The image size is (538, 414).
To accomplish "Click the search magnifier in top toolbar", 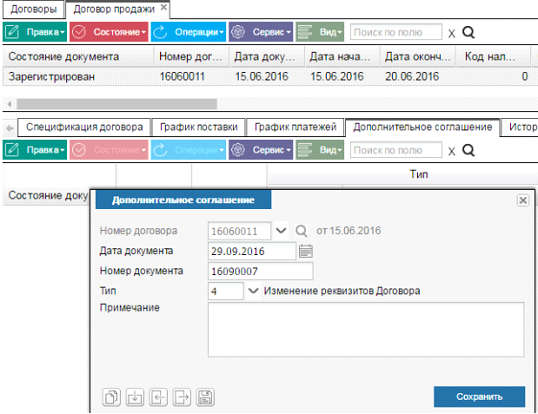I will (x=468, y=32).
